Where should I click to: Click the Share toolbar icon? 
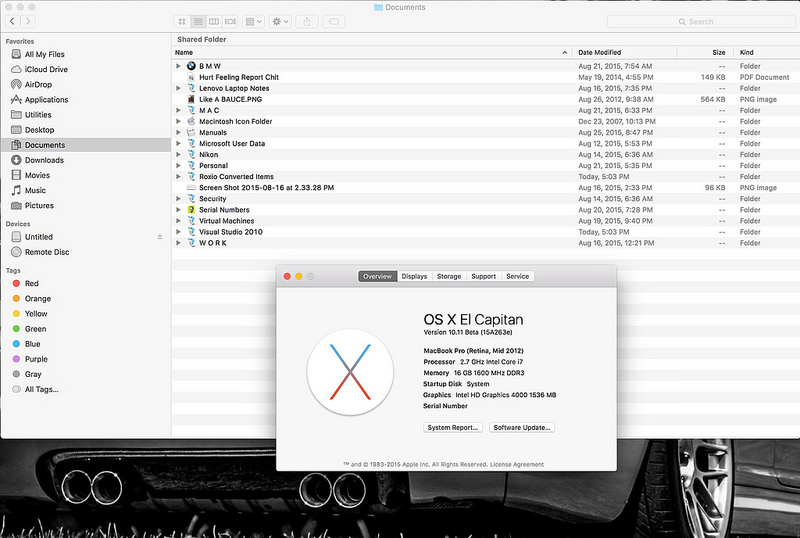(307, 21)
